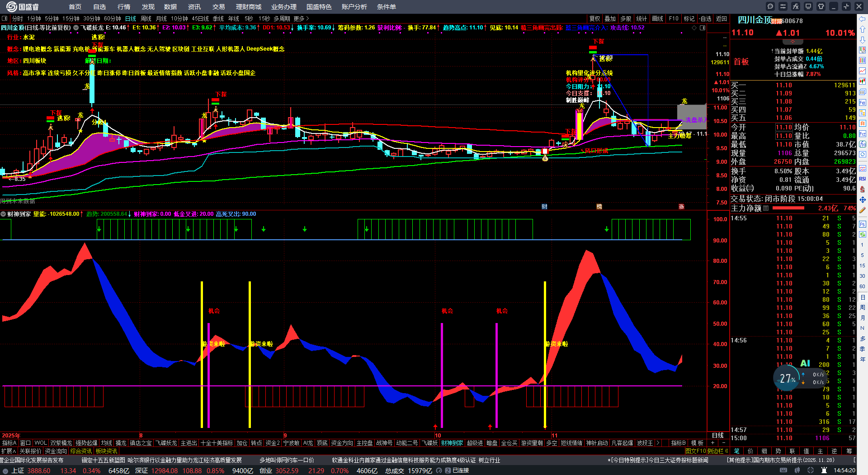Open the 行情 menu
This screenshot has width=868, height=475.
pos(124,7)
